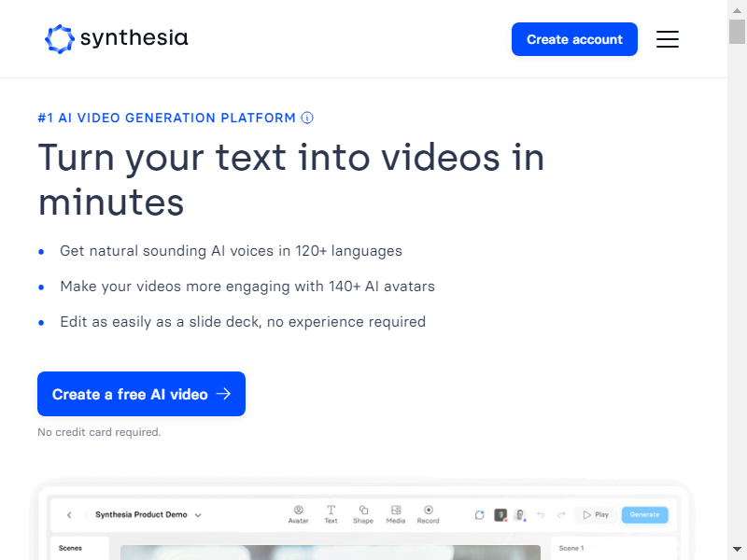Click the back chevron next to Synthesia Product Demo
Viewport: 747px width, 560px height.
(x=69, y=514)
